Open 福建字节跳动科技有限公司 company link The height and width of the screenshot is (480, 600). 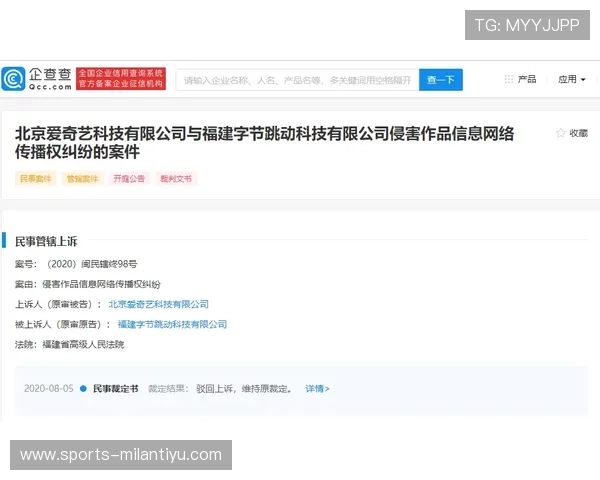coord(172,324)
